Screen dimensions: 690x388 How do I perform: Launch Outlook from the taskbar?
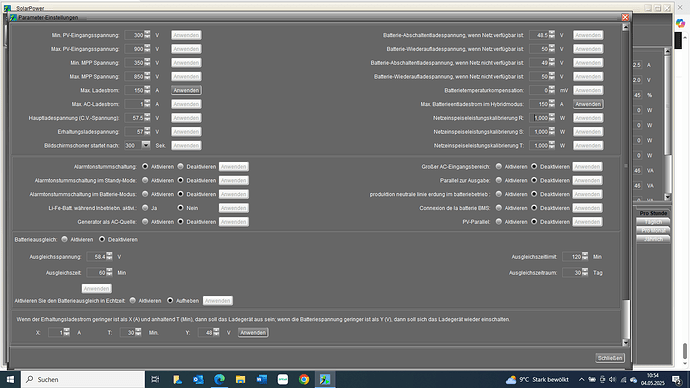[x=198, y=379]
